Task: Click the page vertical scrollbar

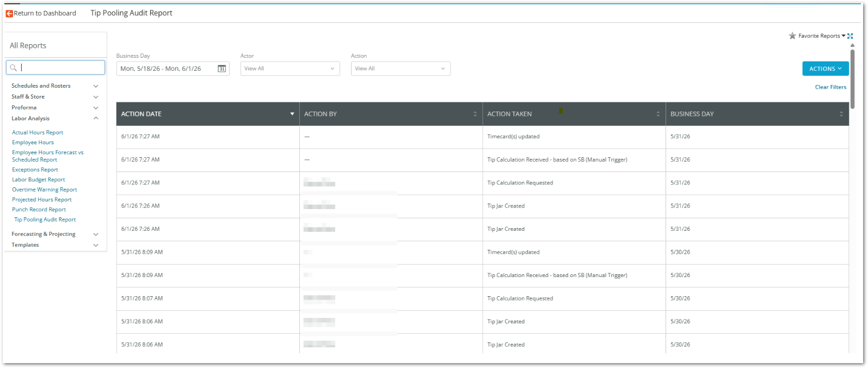Action: click(852, 79)
